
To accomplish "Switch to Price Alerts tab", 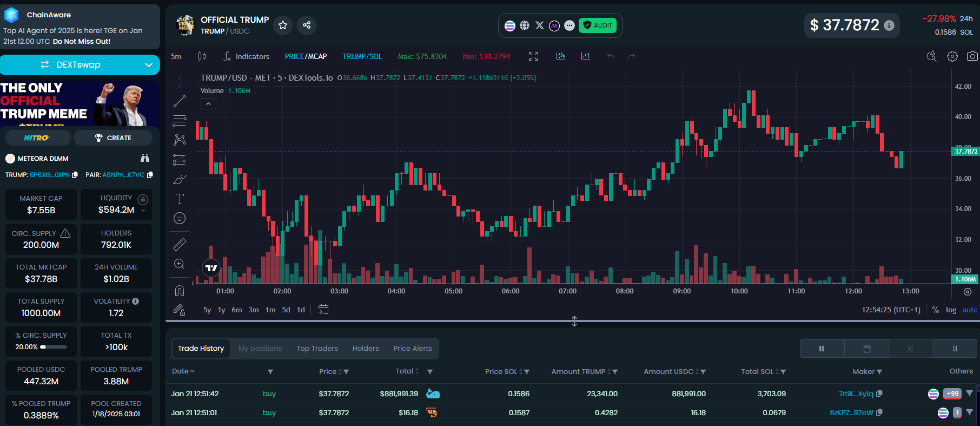I will click(x=413, y=349).
